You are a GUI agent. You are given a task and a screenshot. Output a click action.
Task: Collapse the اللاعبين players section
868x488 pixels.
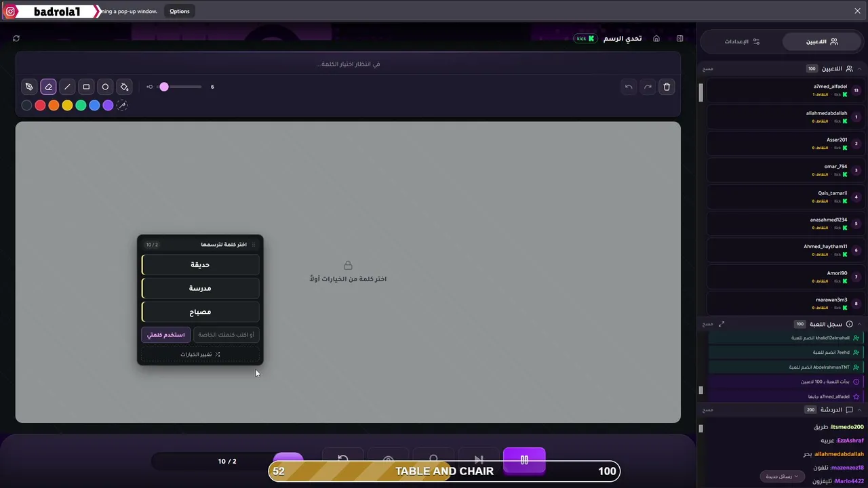[859, 68]
